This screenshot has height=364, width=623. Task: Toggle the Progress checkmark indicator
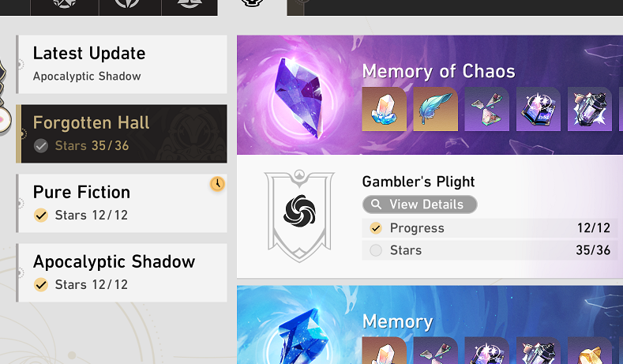click(x=376, y=228)
